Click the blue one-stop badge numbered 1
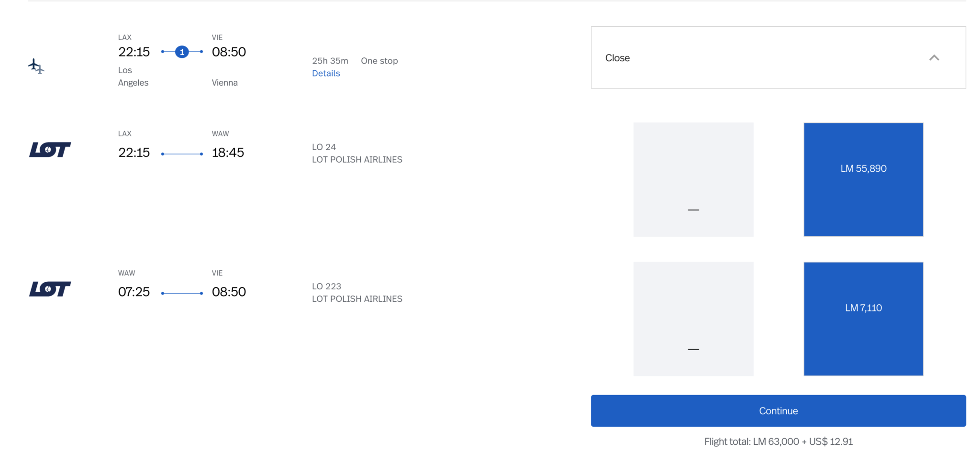980x463 pixels. click(182, 52)
